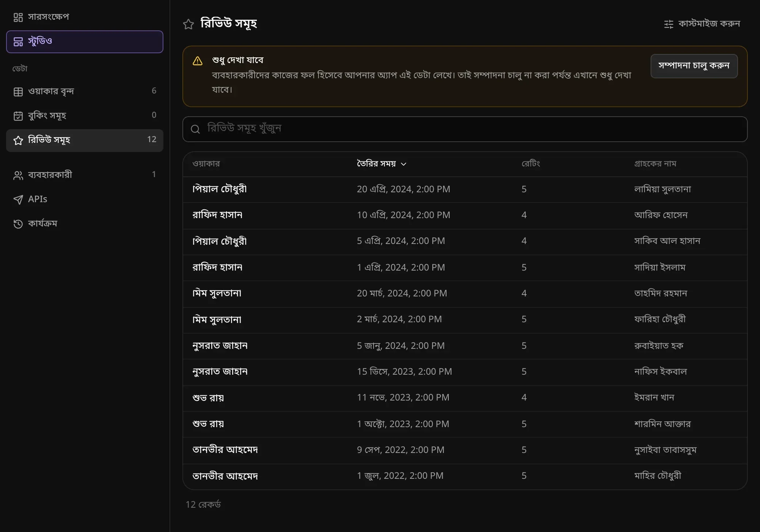The image size is (760, 532).
Task: Focus the রিভিউ সমূহ খুঁজুন search field
Action: pyautogui.click(x=465, y=129)
